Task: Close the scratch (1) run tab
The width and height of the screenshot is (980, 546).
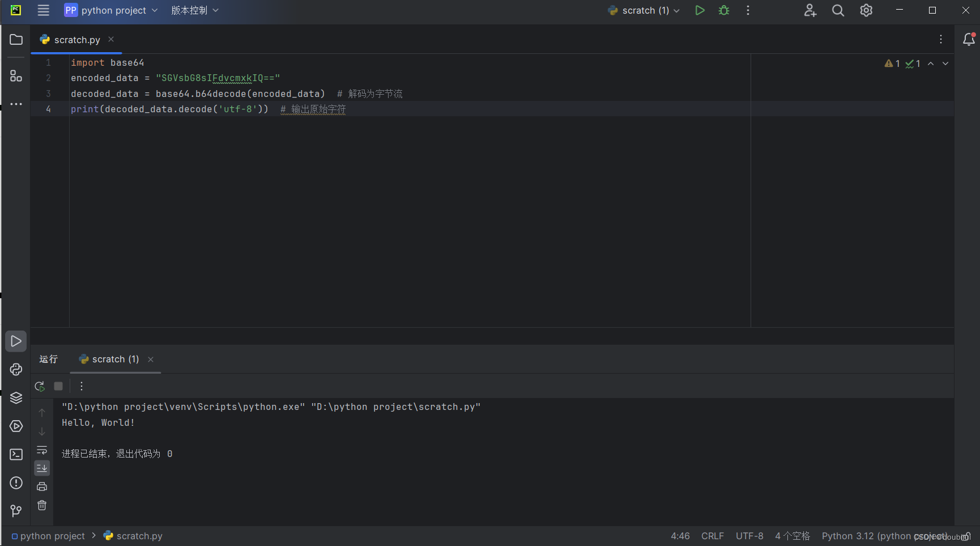Action: (x=151, y=359)
